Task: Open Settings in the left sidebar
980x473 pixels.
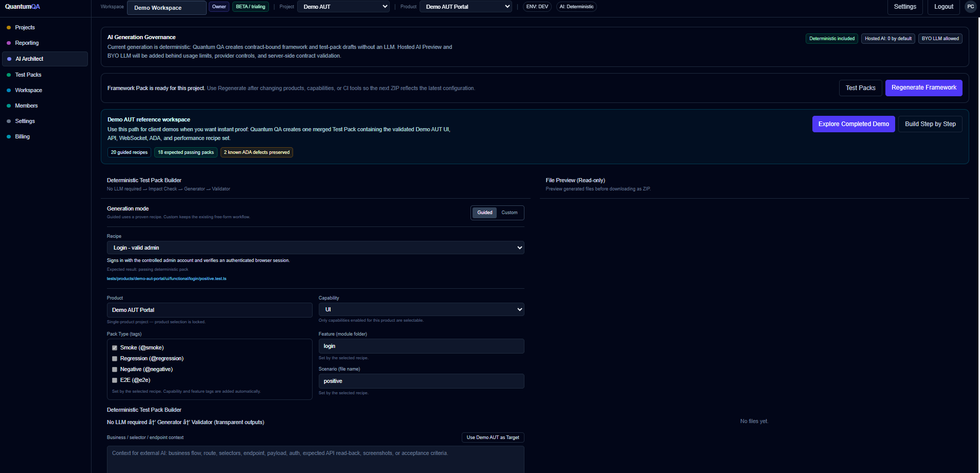Action: click(x=25, y=121)
